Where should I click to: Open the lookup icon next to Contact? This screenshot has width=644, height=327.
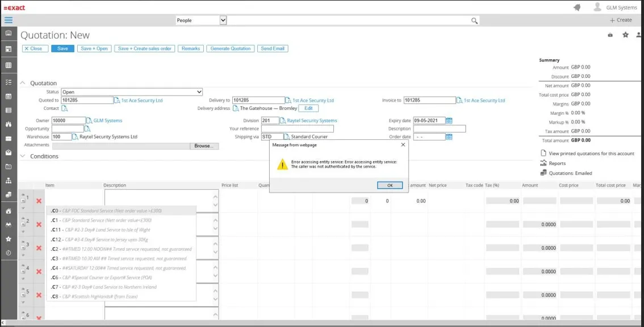point(64,108)
